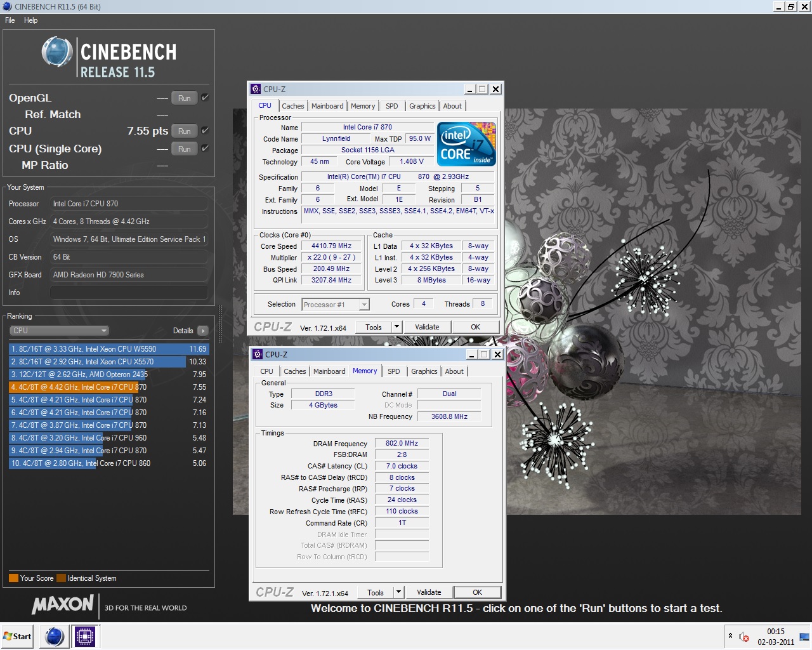
Task: Click the Cinebench icon in the taskbar
Action: (x=55, y=636)
